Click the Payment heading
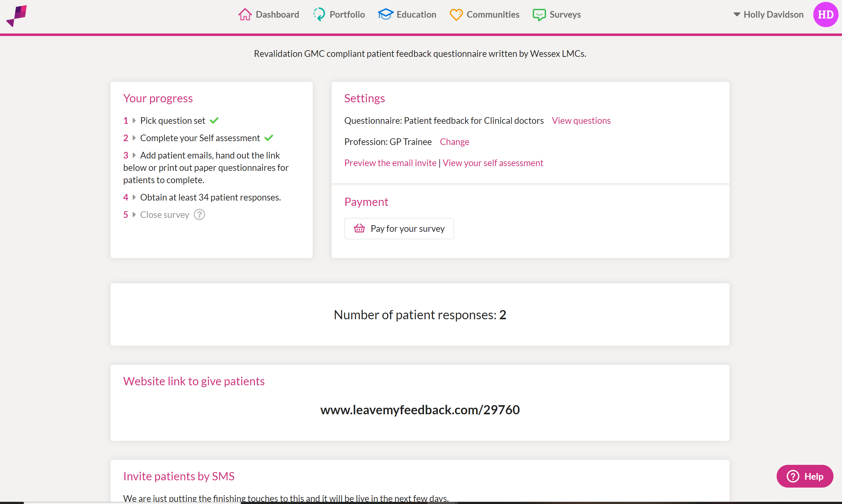The width and height of the screenshot is (842, 504). [366, 202]
